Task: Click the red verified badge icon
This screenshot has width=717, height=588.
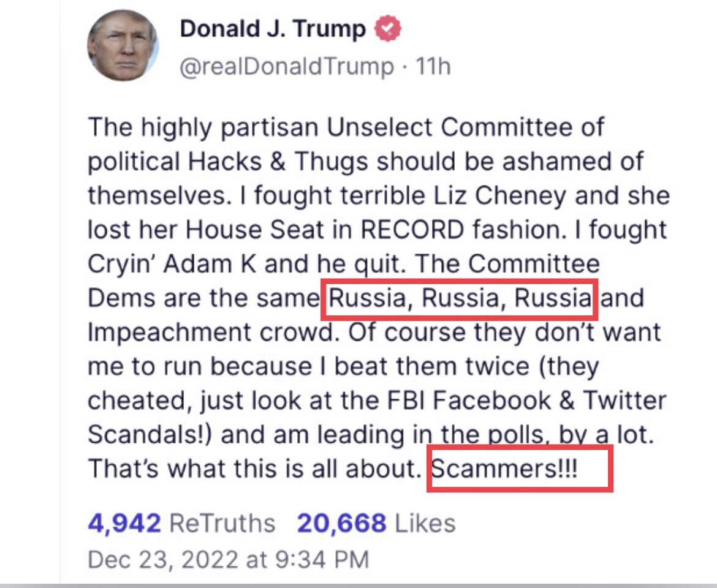Action: click(388, 29)
